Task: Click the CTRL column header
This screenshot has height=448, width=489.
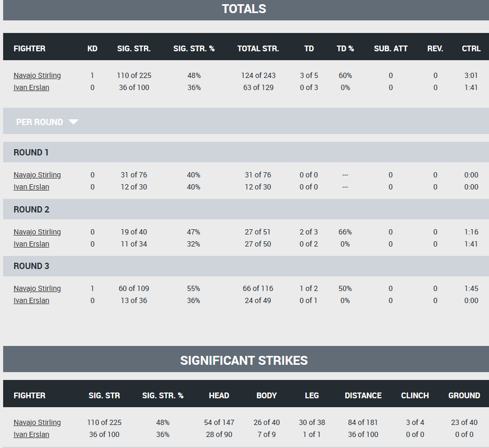Action: pos(471,49)
